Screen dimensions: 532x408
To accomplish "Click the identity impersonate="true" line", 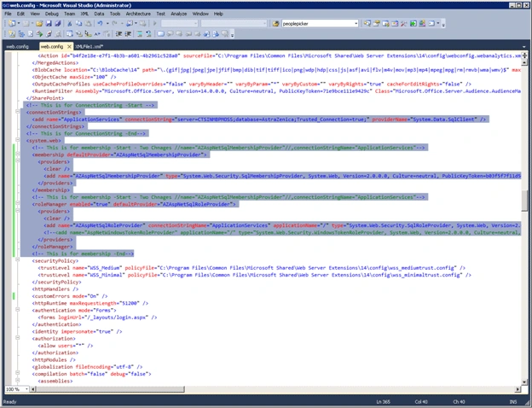I will (77, 331).
